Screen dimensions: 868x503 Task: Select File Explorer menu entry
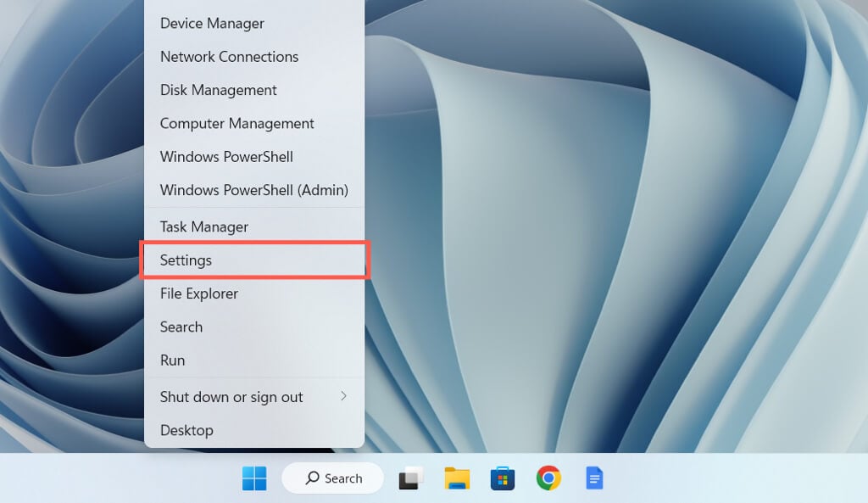coord(254,293)
